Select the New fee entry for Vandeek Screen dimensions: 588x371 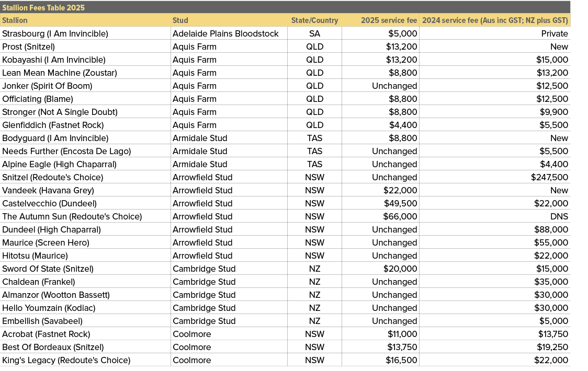coord(560,190)
